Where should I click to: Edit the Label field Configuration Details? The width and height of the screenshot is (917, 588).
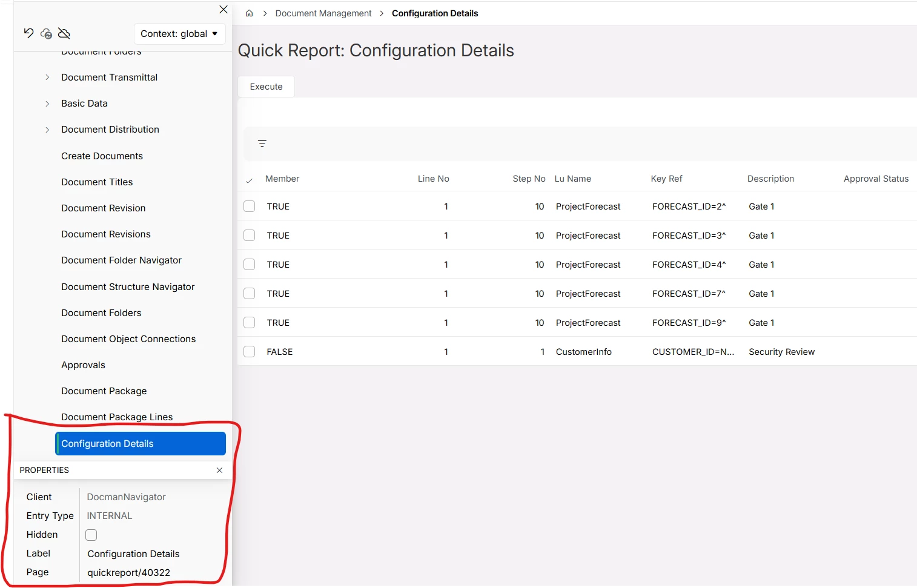pos(133,554)
